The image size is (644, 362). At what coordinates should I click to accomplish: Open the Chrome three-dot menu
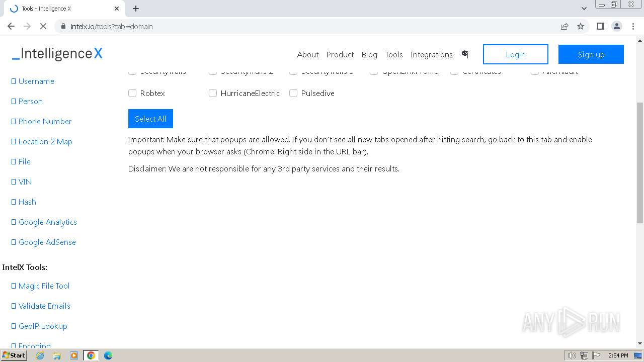click(633, 26)
